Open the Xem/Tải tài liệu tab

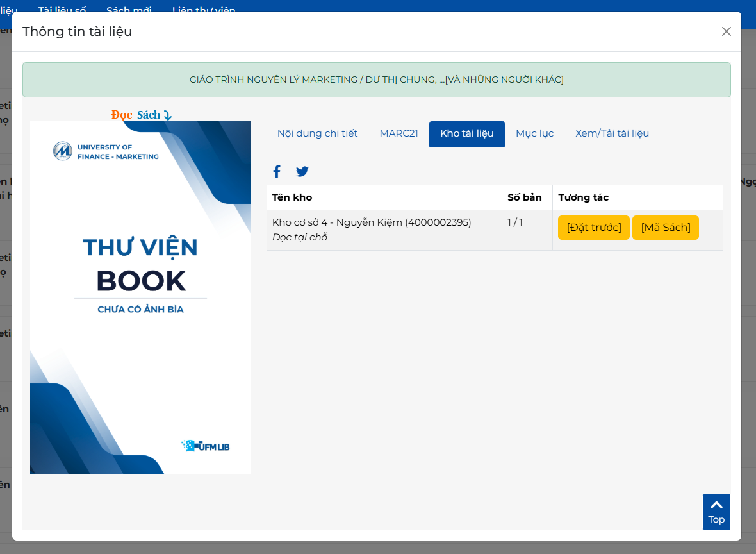(612, 133)
